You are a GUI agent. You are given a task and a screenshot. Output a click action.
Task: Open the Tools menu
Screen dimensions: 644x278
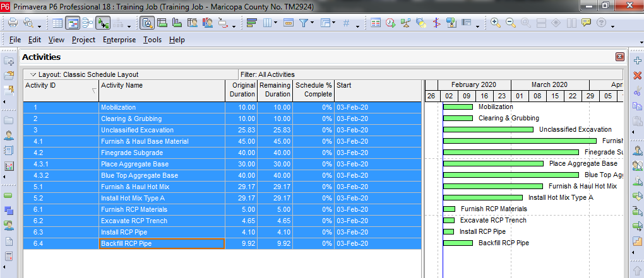coord(152,40)
